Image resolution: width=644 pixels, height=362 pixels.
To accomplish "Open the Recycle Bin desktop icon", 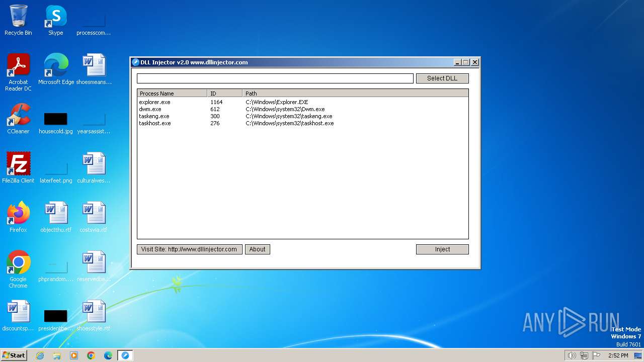I will [18, 20].
